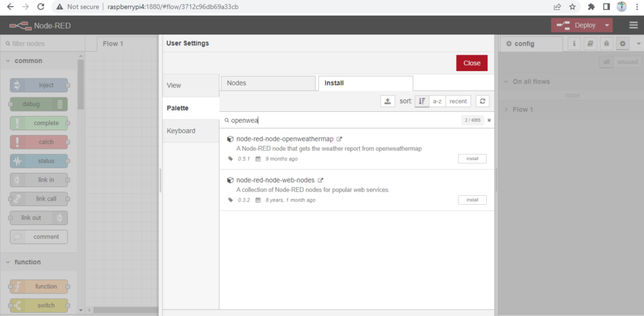Select the link out node
Screen dimensions: 644x316
click(x=39, y=217)
